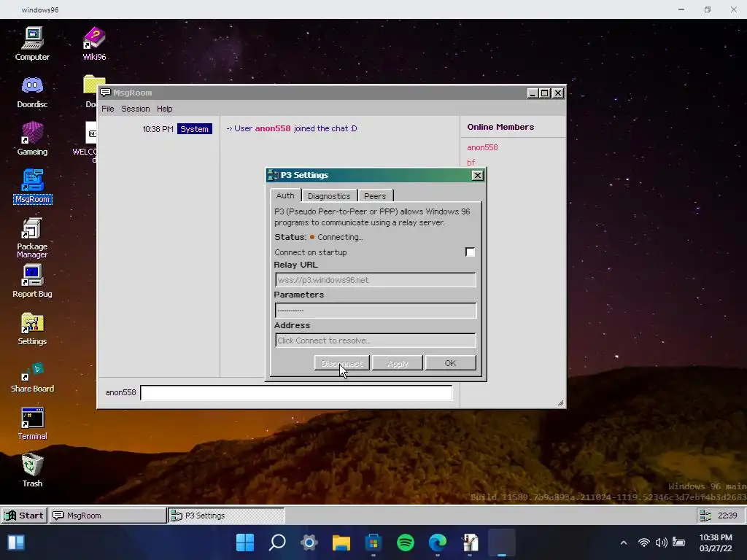Minimize the MsgRoom window

[533, 93]
